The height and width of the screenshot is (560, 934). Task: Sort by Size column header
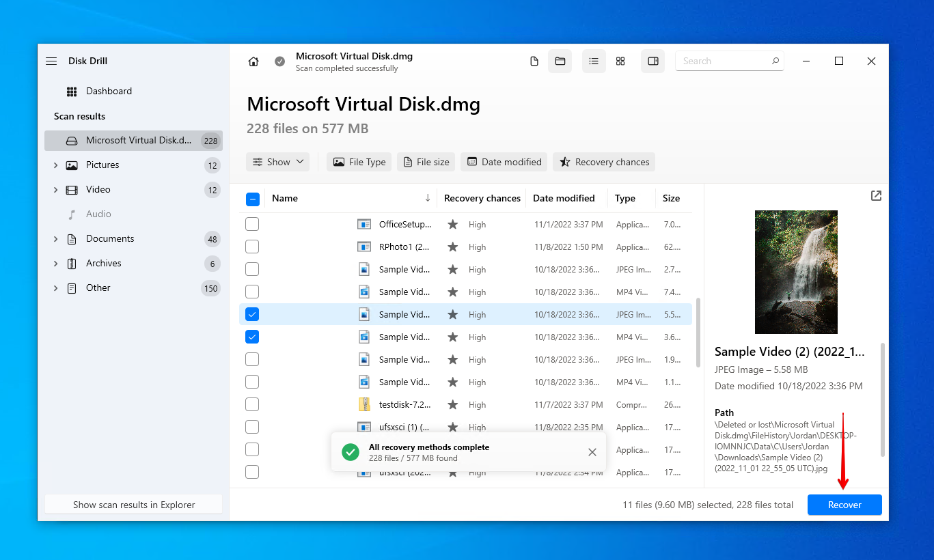[671, 198]
